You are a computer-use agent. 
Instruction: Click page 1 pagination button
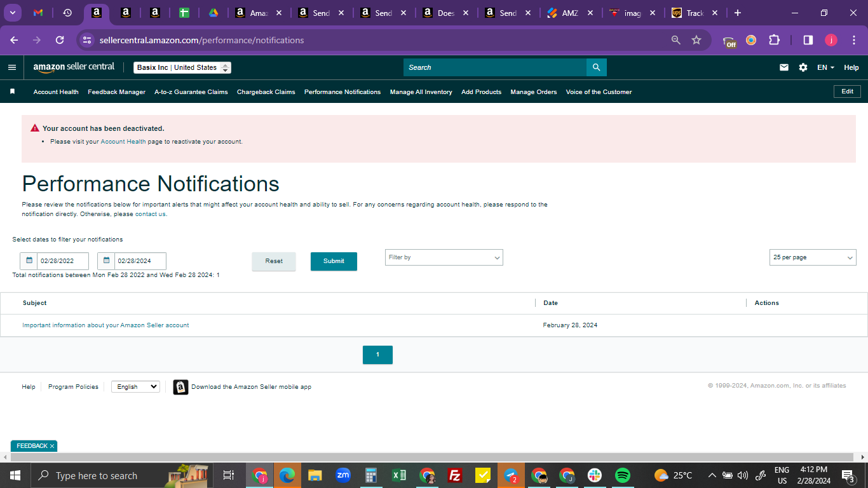click(x=377, y=355)
